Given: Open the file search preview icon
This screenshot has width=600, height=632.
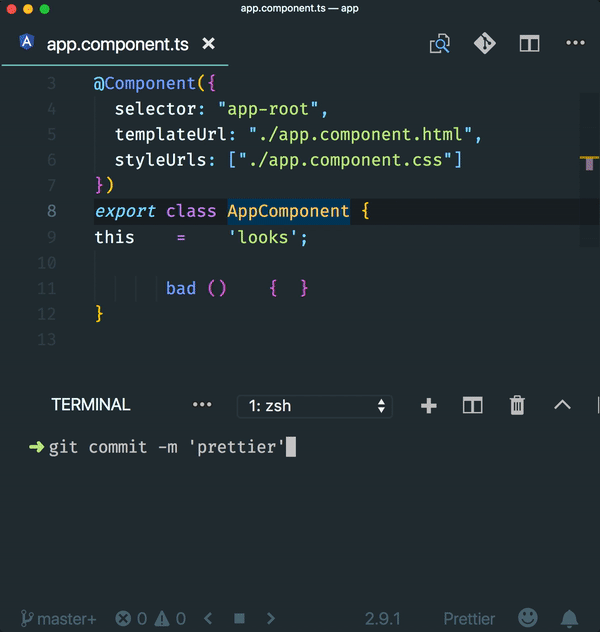Looking at the screenshot, I should tap(440, 43).
